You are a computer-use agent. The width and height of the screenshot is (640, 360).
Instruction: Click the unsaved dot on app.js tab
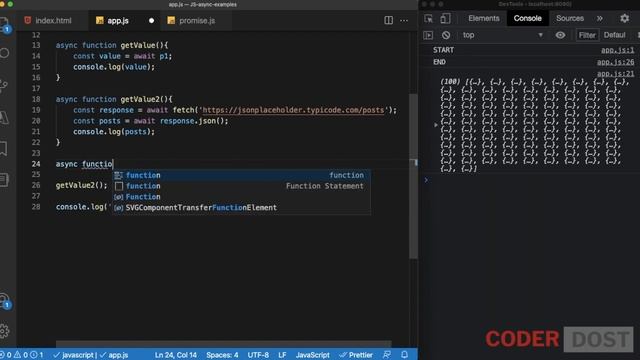(x=151, y=20)
